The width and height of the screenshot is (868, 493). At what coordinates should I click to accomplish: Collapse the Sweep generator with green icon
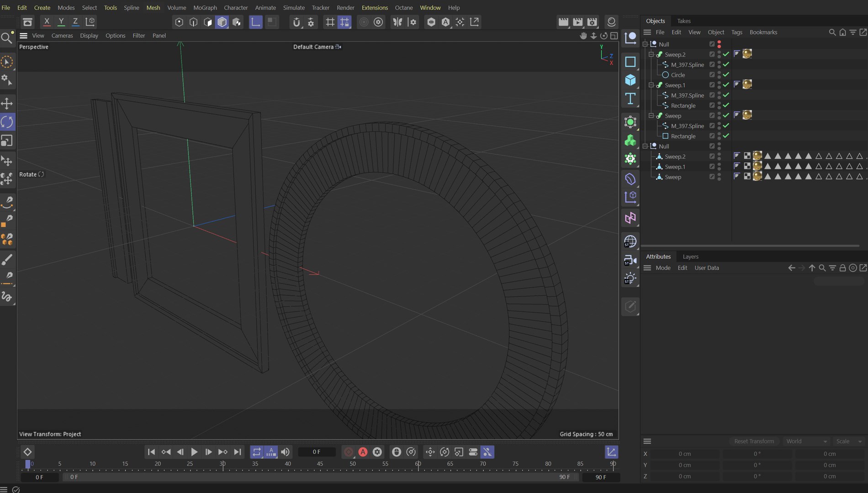[651, 115]
